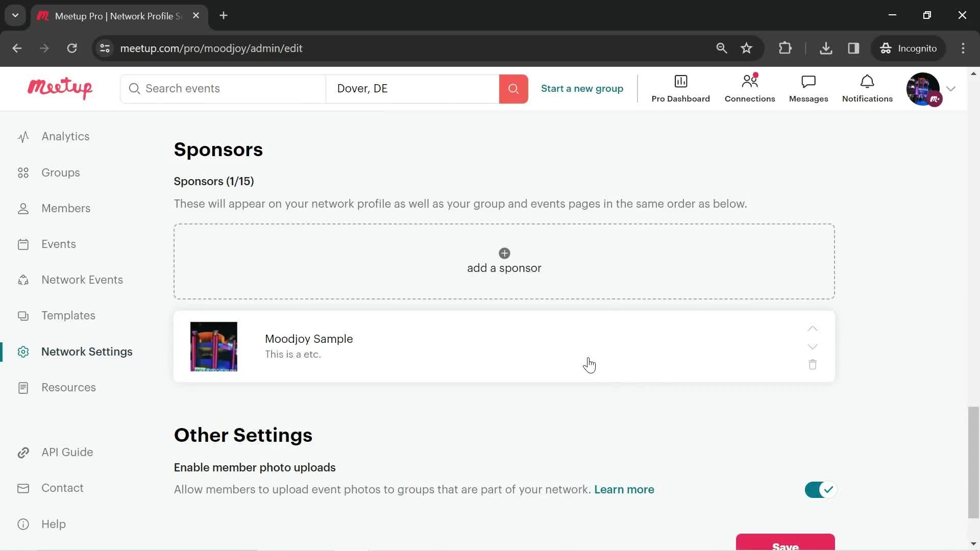Expand the Moodjoy Sample sponsor entry

pyautogui.click(x=813, y=346)
